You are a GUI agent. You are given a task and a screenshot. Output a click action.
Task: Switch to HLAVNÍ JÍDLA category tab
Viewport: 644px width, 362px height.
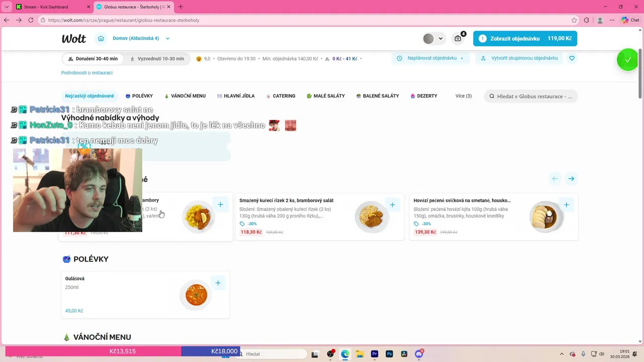point(236,96)
